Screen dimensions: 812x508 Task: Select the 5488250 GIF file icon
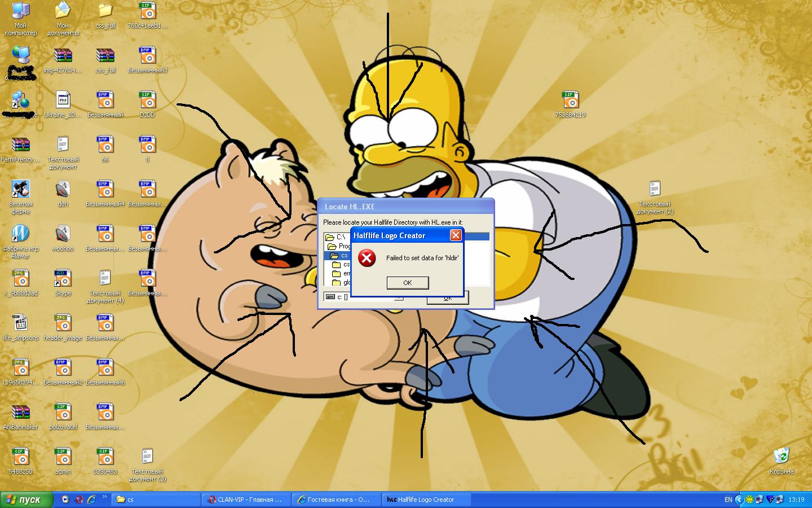(20, 462)
